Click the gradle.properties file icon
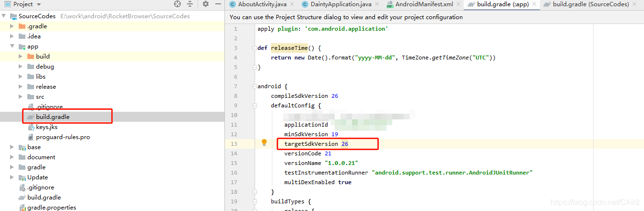This screenshot has height=211, width=644. (x=23, y=208)
